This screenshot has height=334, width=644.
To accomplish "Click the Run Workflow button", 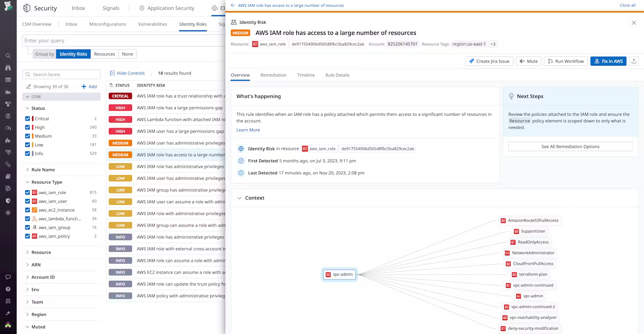I will [x=566, y=61].
